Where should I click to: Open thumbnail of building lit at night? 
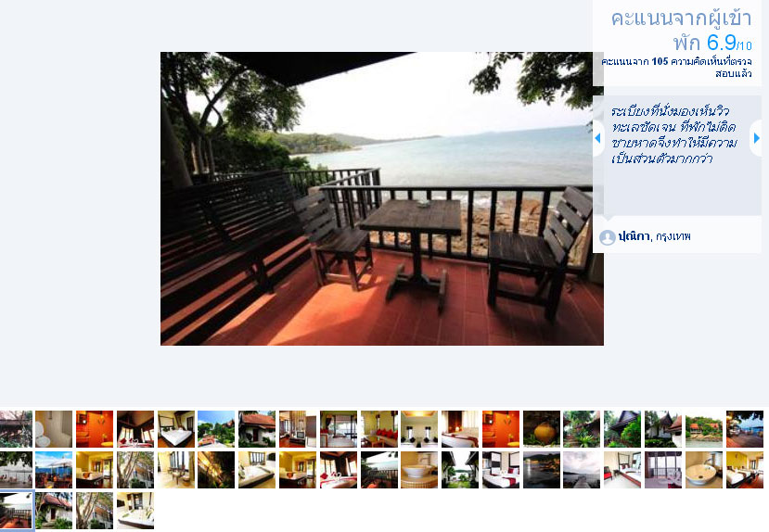(x=216, y=470)
